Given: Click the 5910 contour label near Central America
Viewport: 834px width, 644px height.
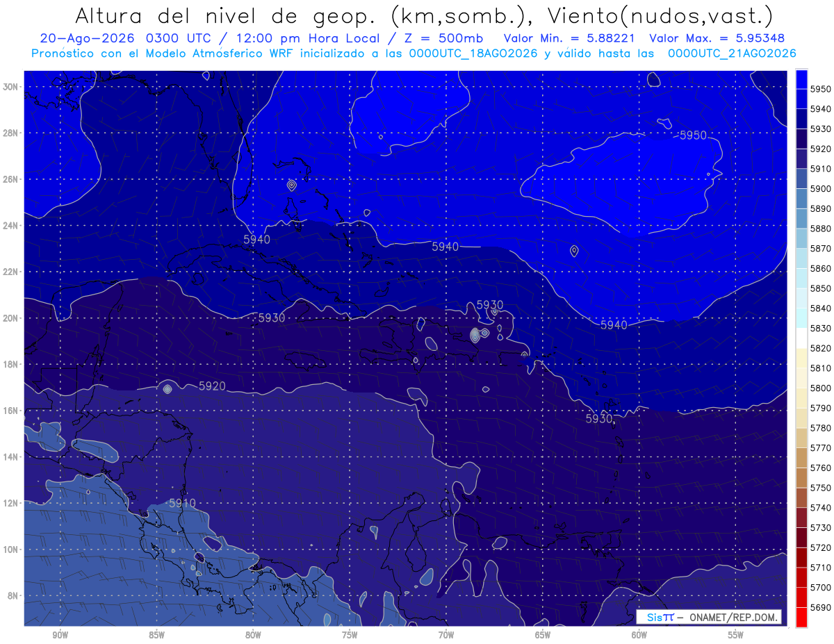Looking at the screenshot, I should (x=182, y=503).
